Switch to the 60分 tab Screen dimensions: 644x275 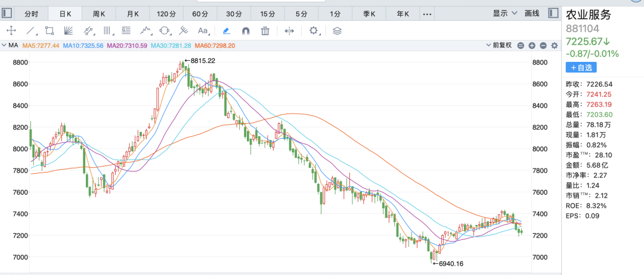(x=200, y=13)
